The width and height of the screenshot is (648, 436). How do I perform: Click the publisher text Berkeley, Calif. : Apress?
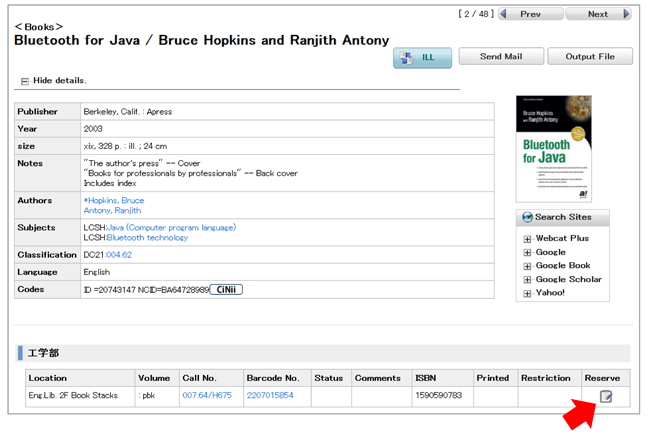128,112
